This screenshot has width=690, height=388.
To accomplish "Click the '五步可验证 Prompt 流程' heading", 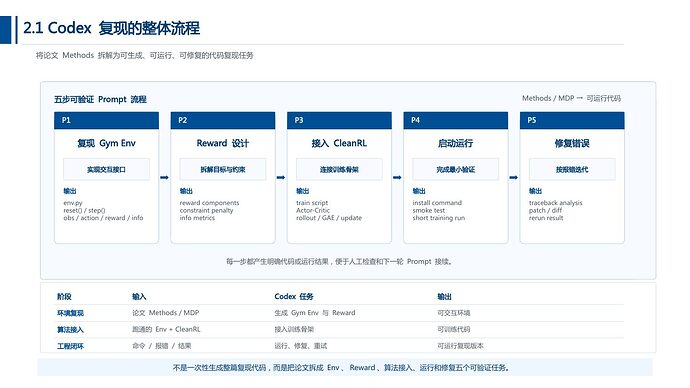I will [x=100, y=99].
